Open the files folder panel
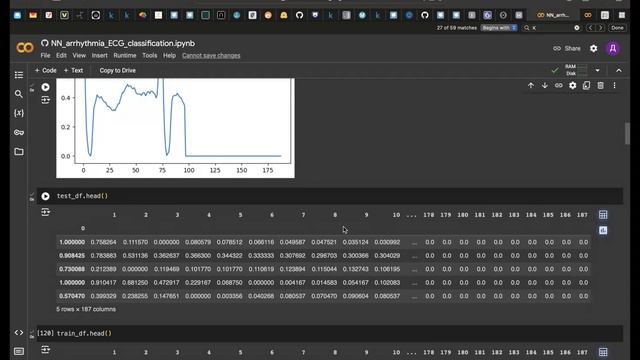The height and width of the screenshot is (360, 640). [19, 151]
